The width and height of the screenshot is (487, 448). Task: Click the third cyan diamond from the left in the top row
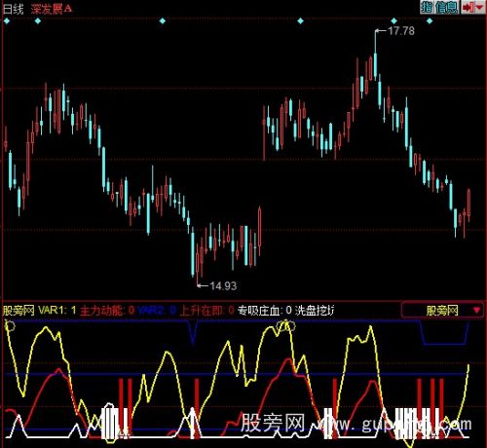(x=163, y=21)
